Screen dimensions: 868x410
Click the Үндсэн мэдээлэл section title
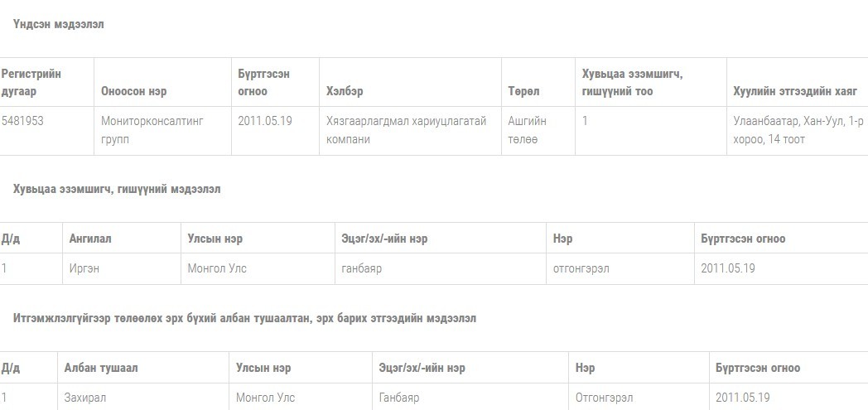click(x=59, y=24)
